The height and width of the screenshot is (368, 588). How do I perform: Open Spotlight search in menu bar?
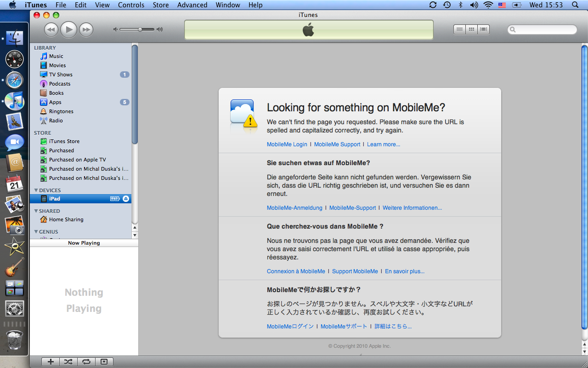point(575,5)
